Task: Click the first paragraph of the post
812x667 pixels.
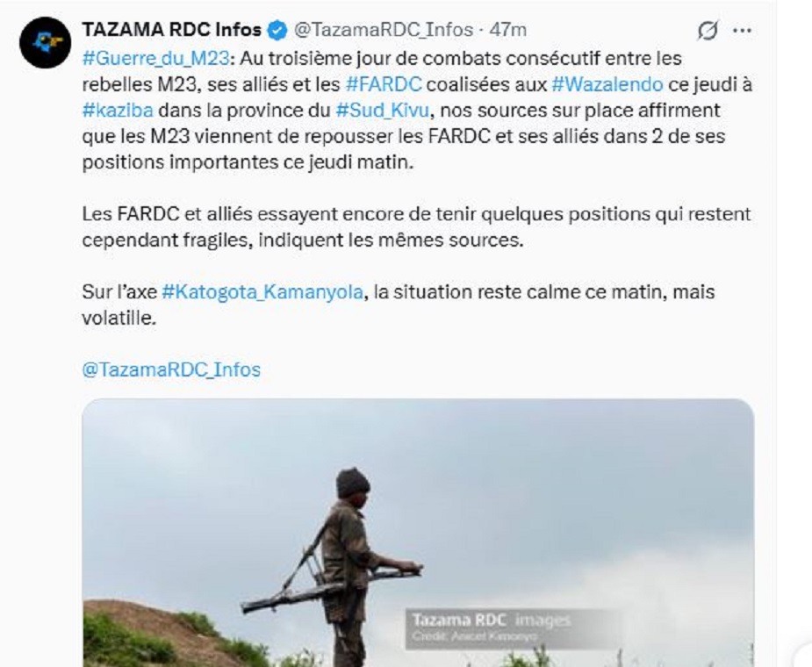Action: [417, 111]
